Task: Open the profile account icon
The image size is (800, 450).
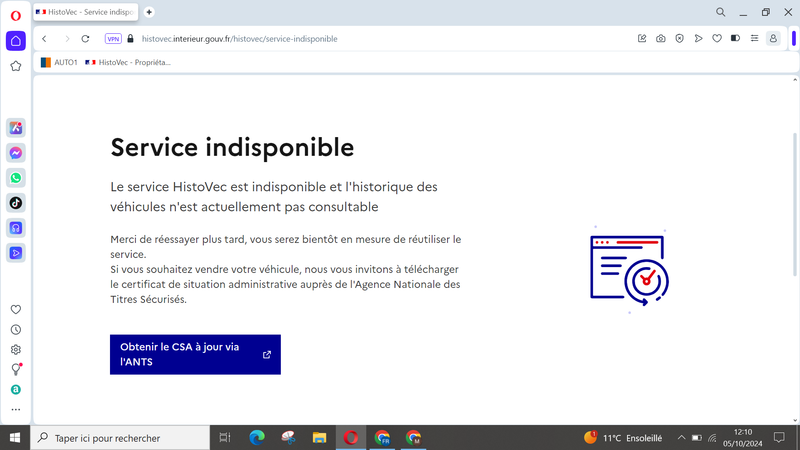Action: point(773,39)
